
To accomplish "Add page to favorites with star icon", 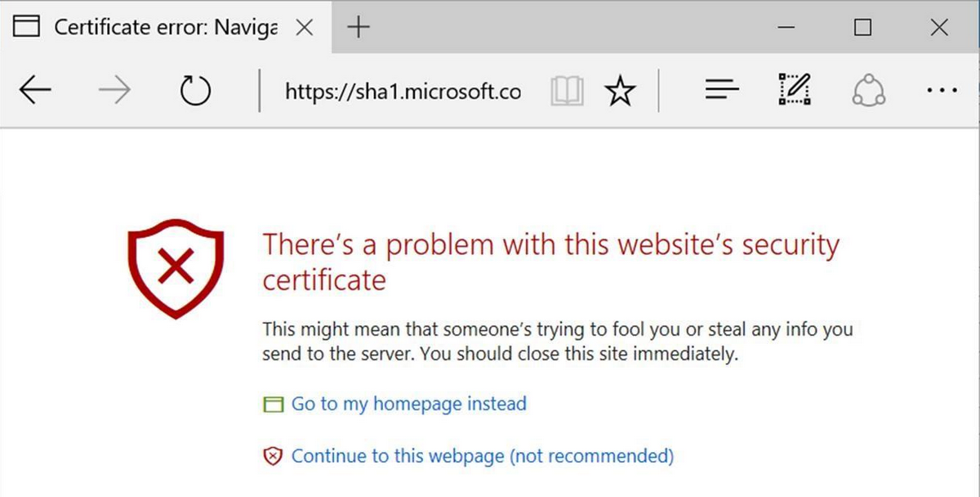I will click(x=620, y=91).
